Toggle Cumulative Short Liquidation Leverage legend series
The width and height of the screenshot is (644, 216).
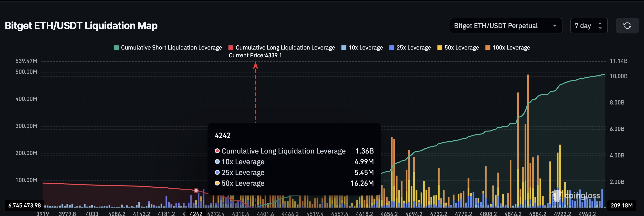pos(168,48)
